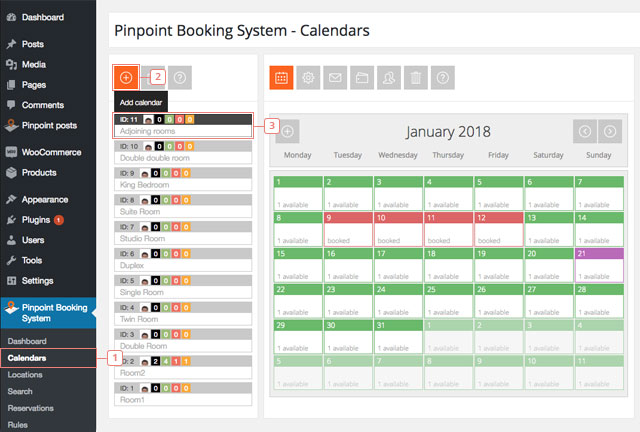
Task: Go to previous month arrow
Action: (585, 131)
